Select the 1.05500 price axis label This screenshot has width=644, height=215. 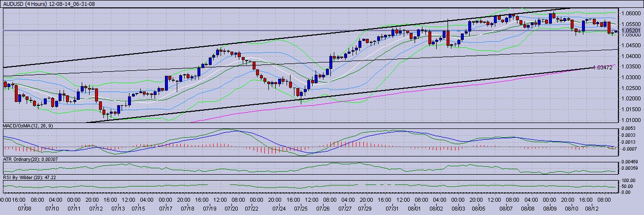pos(632,24)
